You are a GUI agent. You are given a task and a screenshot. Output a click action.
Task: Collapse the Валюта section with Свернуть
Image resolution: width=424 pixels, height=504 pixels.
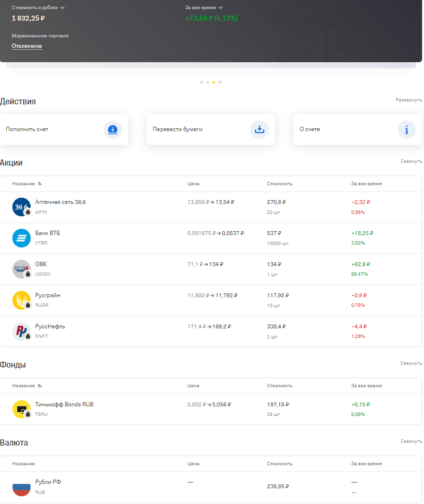coord(411,441)
